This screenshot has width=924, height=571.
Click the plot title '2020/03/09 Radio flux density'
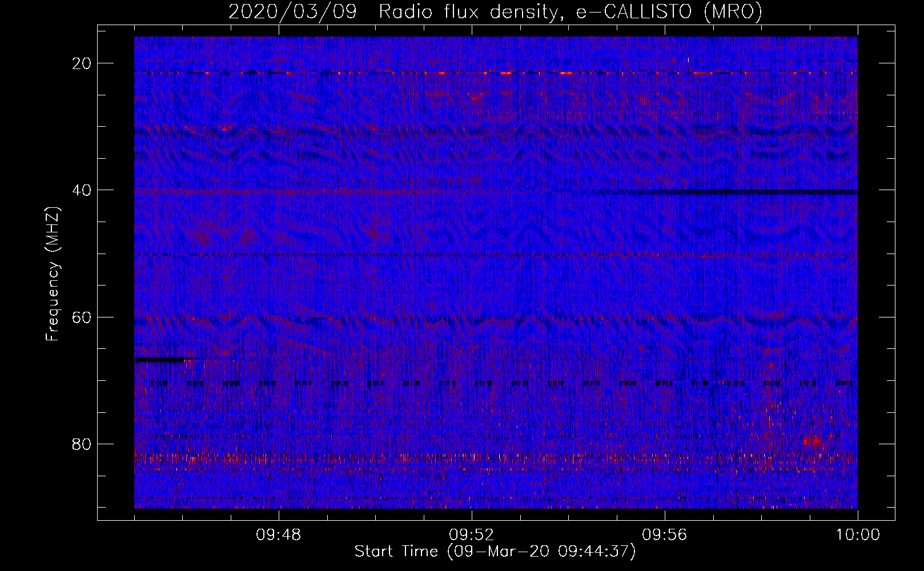(393, 11)
